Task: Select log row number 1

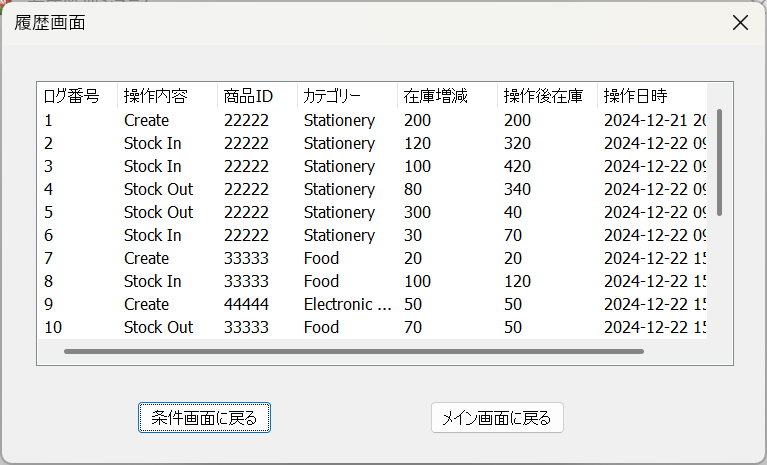Action: [x=49, y=120]
